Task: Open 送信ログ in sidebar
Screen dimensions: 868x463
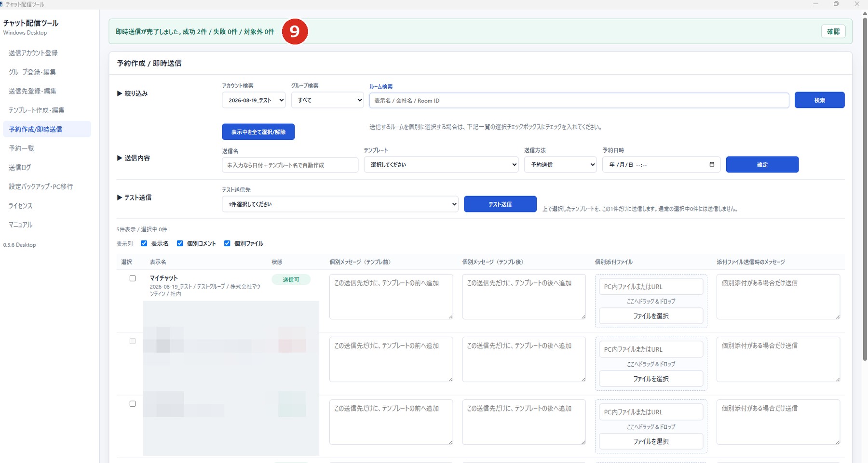Action: (x=20, y=168)
